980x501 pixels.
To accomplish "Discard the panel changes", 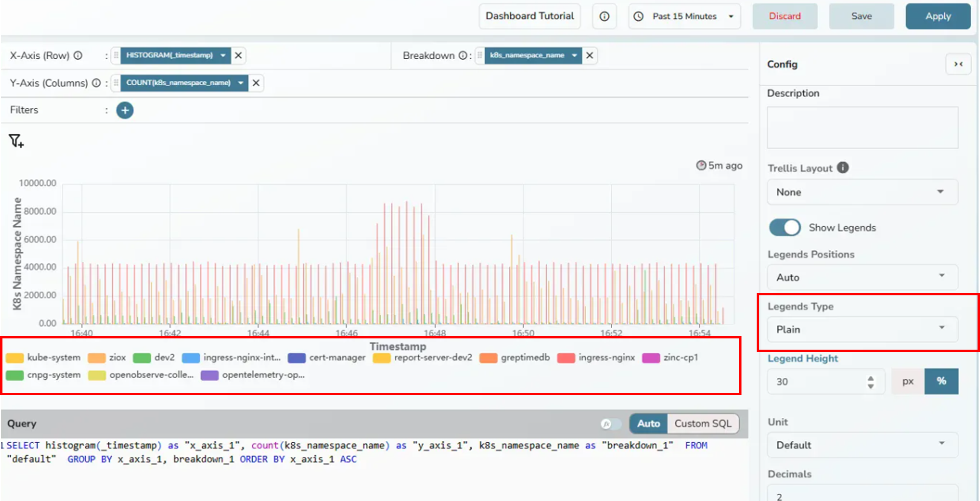I will [x=785, y=16].
